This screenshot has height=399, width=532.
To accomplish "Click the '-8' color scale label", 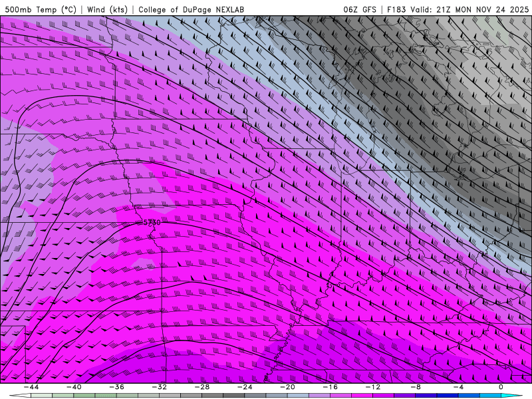I will tap(416, 387).
